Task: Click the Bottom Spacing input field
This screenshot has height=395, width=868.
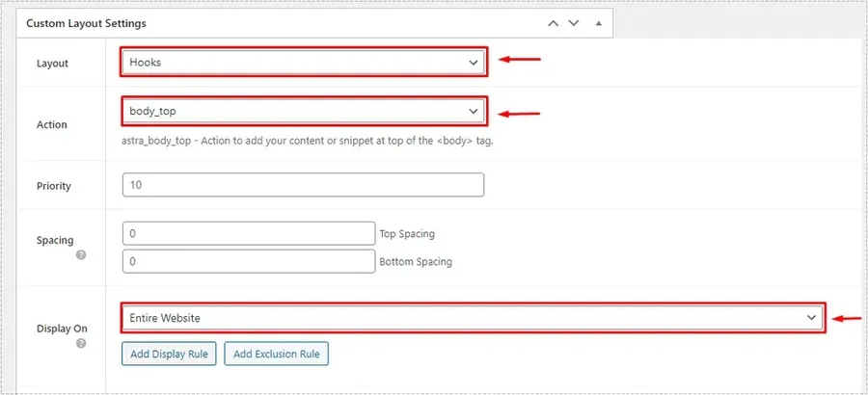Action: tap(249, 261)
